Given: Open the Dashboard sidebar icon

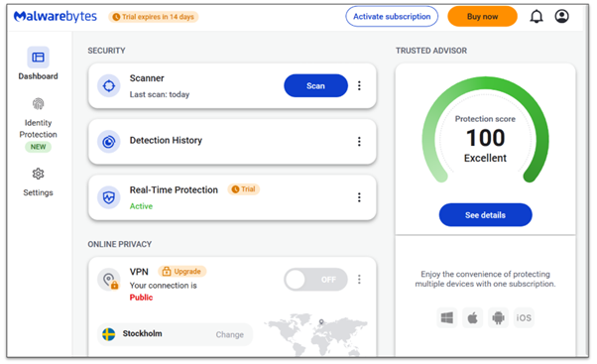Looking at the screenshot, I should (x=38, y=58).
